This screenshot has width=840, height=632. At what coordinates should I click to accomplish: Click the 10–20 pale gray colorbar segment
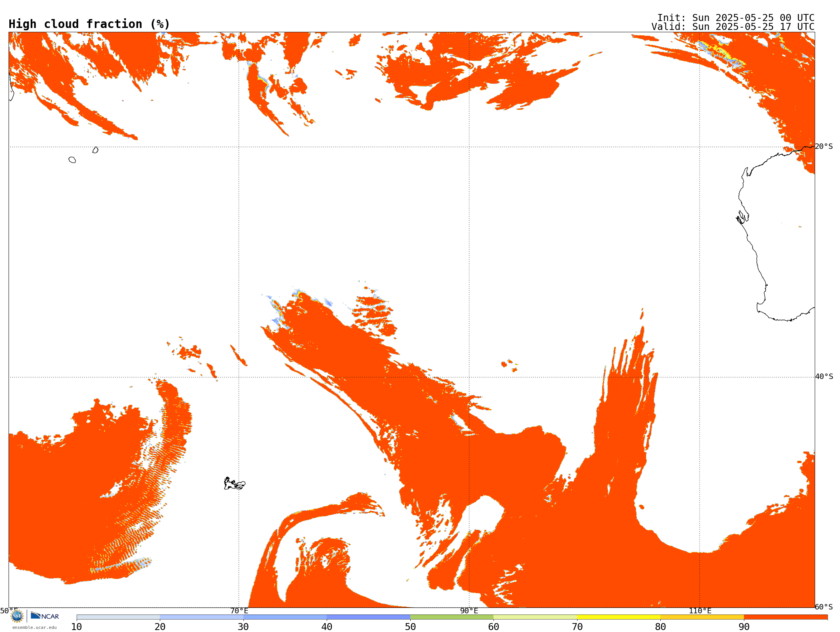(x=118, y=617)
